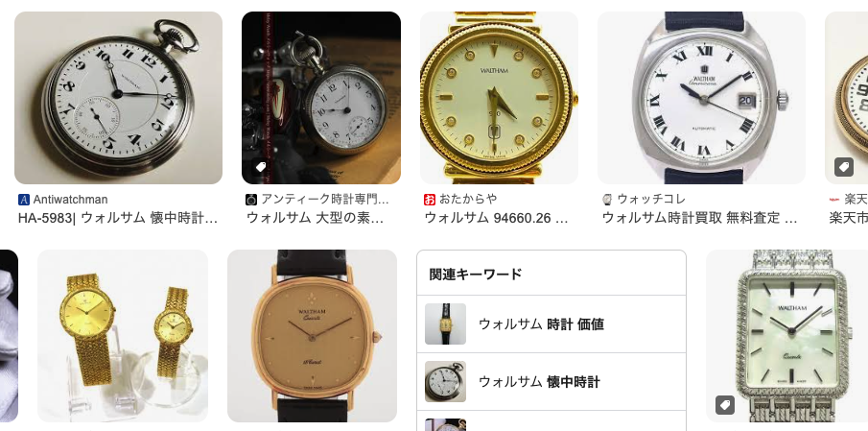This screenshot has height=431, width=868.
Task: Select related keyword ウォルサム 懐中時計
Action: (551, 382)
